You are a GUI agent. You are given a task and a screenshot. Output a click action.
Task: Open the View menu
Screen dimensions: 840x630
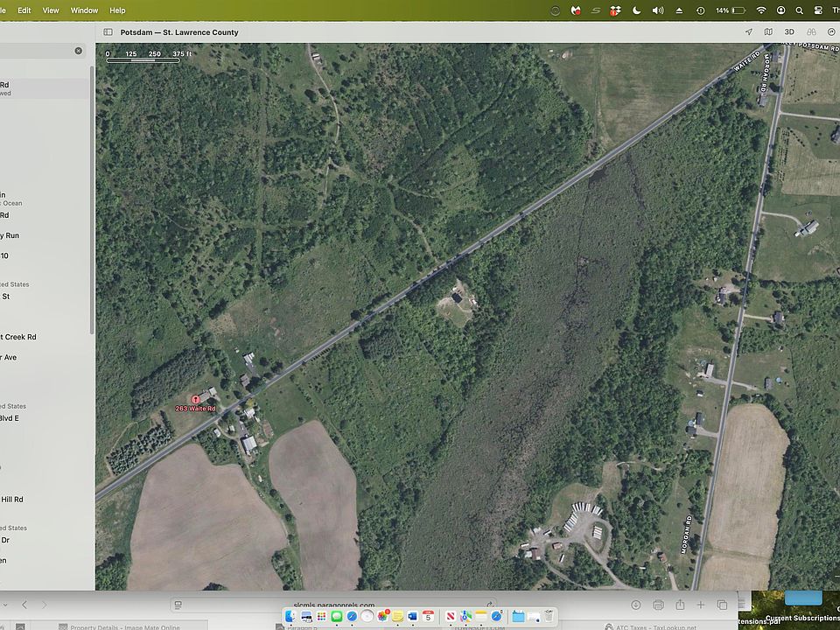pyautogui.click(x=51, y=10)
